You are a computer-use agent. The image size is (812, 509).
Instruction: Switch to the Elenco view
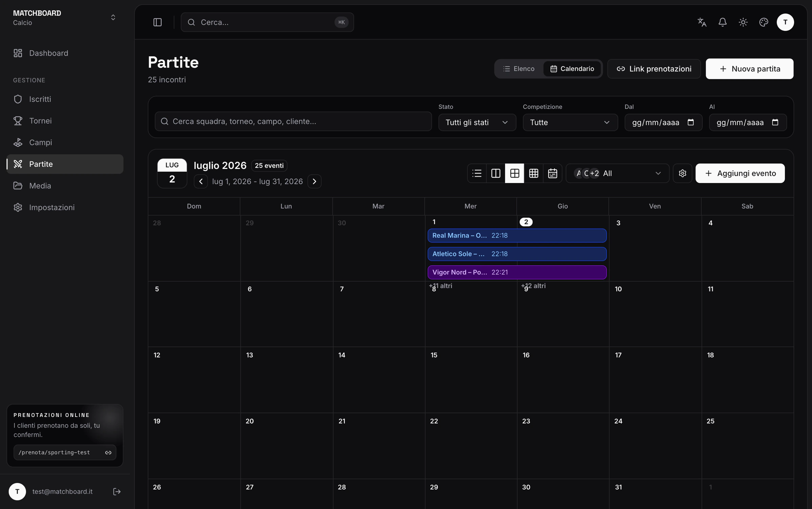tap(519, 69)
